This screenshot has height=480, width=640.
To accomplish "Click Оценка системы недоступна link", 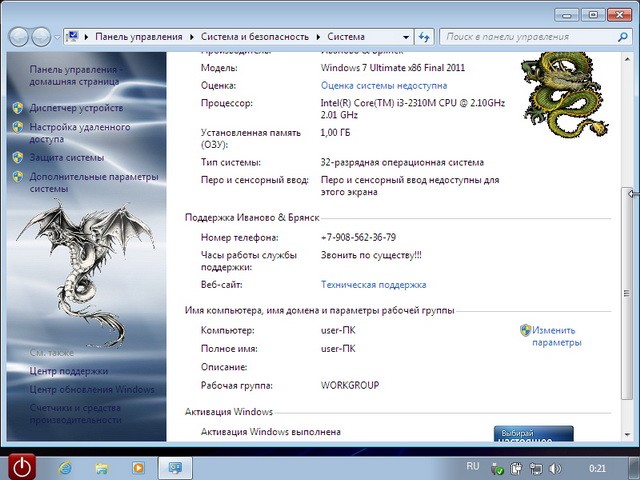I will tap(384, 86).
